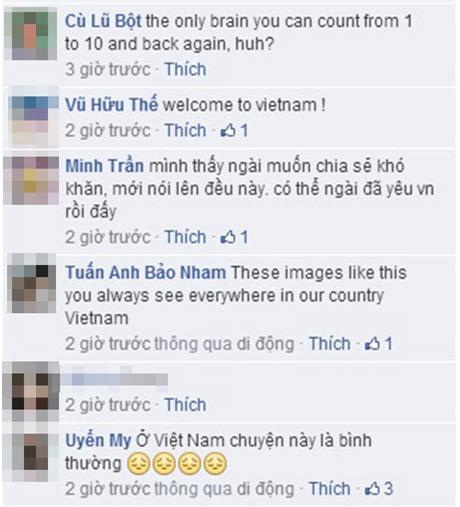Open Cù Lũ Bột's profile picture

point(31,34)
